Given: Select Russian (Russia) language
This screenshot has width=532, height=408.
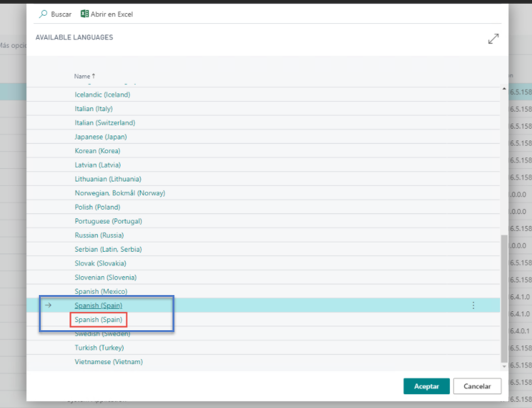Looking at the screenshot, I should coord(99,235).
